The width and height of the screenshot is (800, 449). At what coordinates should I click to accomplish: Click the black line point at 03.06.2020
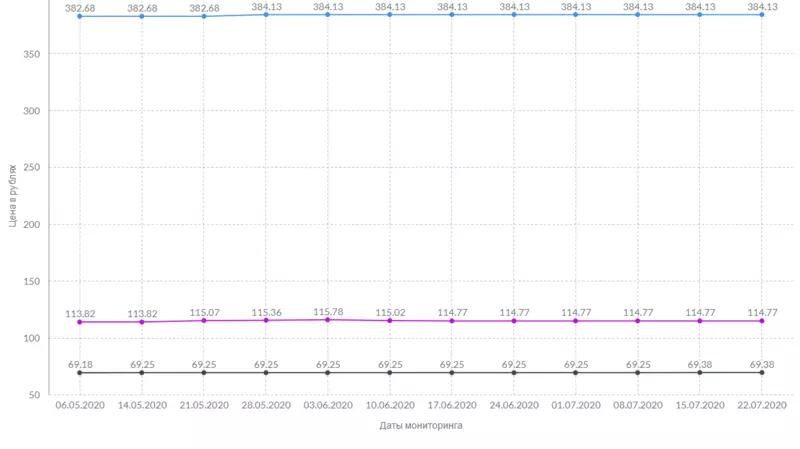click(x=328, y=373)
